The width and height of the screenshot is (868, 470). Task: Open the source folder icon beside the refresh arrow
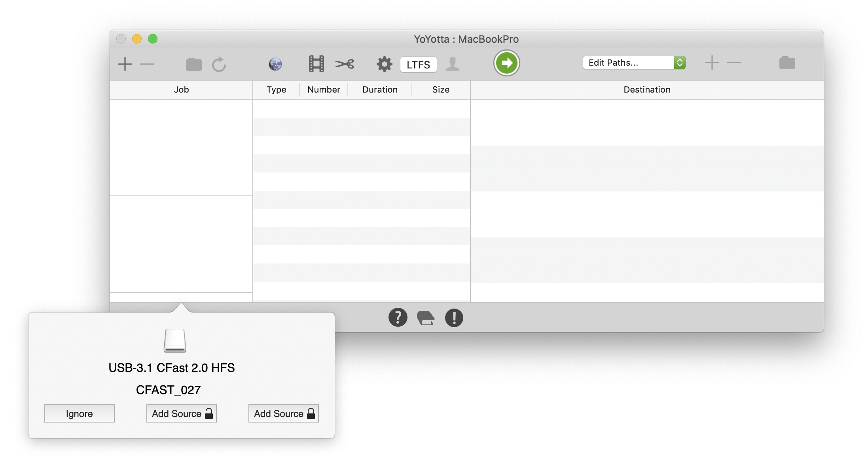[194, 64]
